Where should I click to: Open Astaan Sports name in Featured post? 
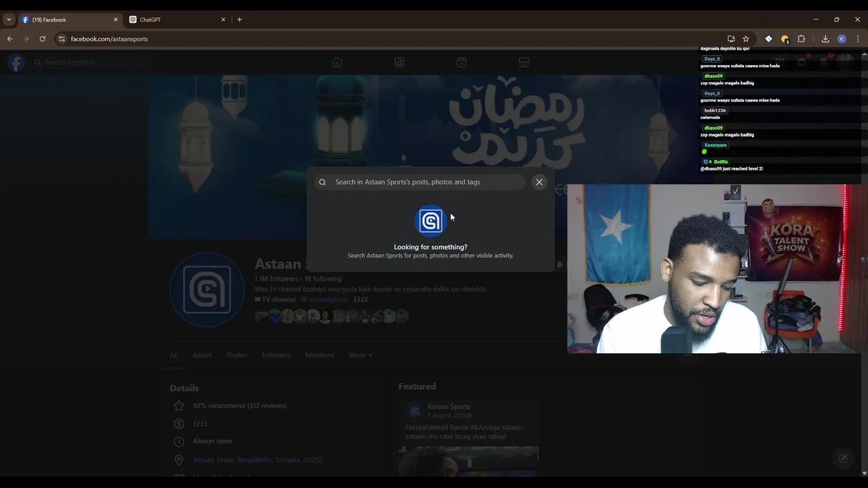pyautogui.click(x=448, y=407)
